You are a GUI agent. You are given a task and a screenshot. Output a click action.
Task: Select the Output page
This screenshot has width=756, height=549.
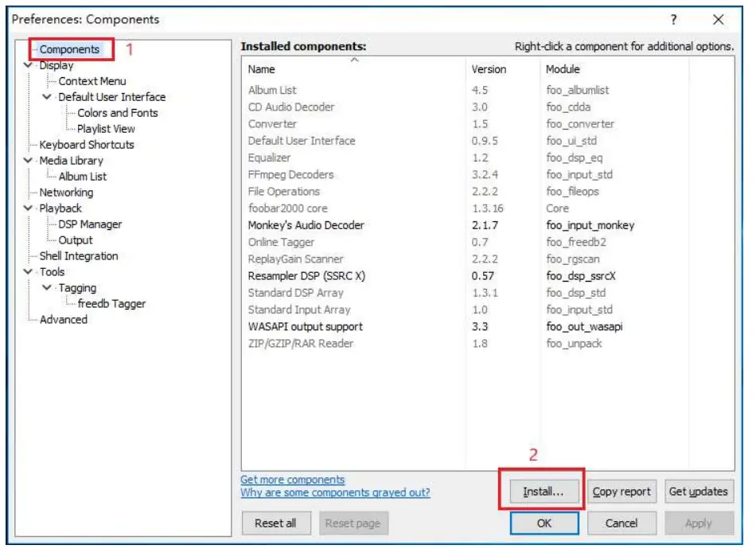tap(76, 240)
